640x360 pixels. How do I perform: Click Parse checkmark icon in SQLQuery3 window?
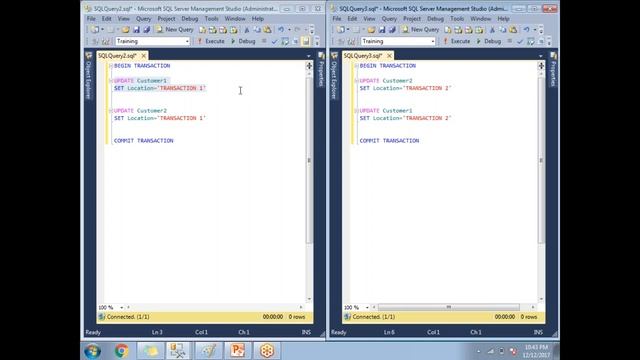(x=520, y=42)
